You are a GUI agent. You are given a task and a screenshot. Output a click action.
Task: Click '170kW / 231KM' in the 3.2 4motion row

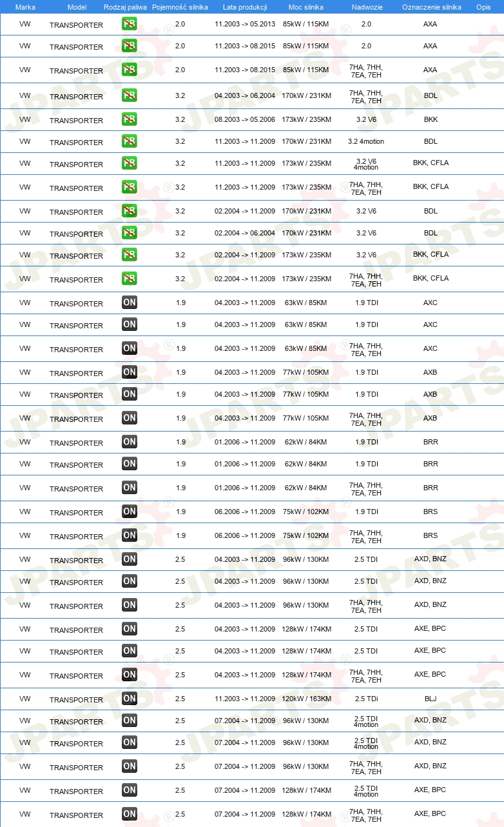click(x=306, y=141)
